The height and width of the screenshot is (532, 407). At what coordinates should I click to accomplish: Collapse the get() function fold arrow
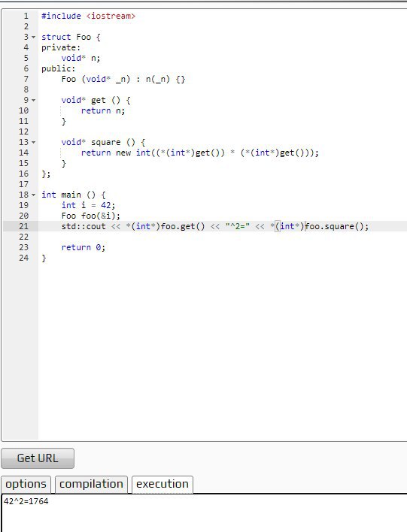[33, 100]
